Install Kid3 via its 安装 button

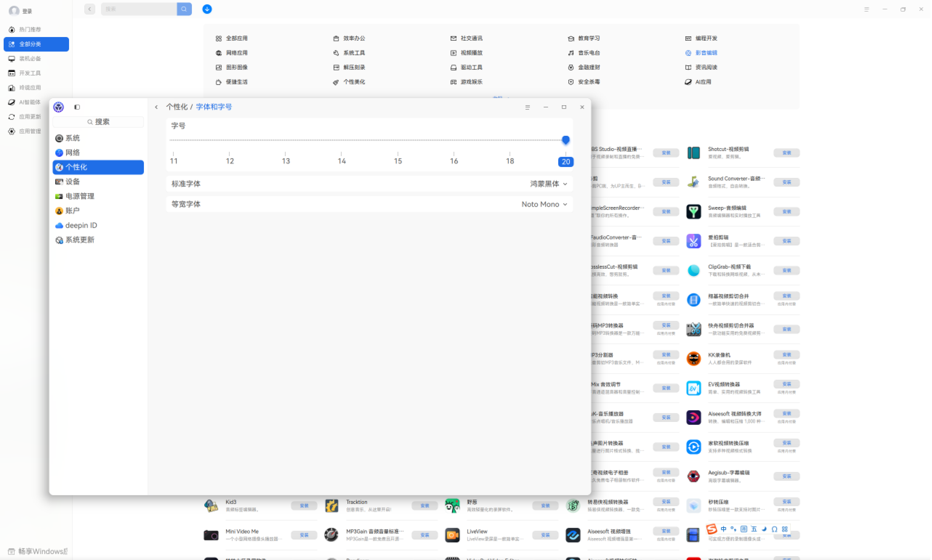(304, 506)
